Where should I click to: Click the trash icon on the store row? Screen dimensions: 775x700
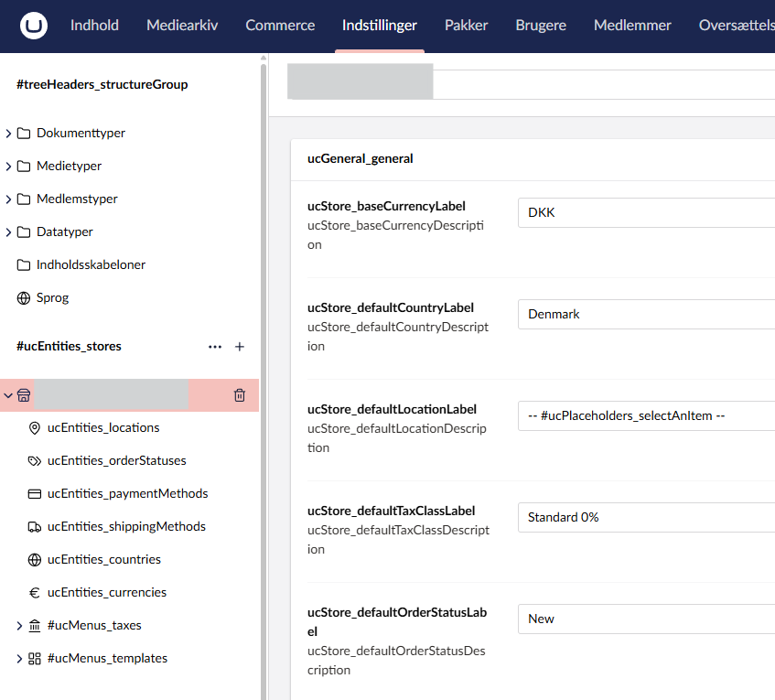(240, 395)
